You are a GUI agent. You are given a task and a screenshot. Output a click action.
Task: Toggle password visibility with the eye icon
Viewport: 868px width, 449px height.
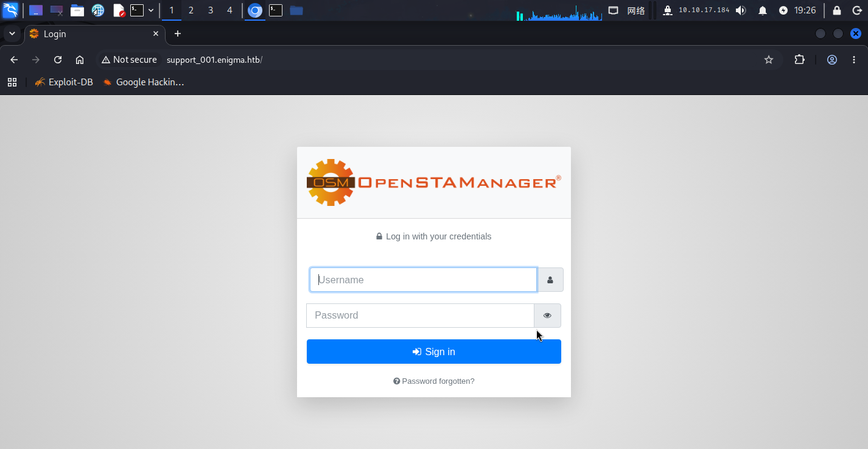547,316
